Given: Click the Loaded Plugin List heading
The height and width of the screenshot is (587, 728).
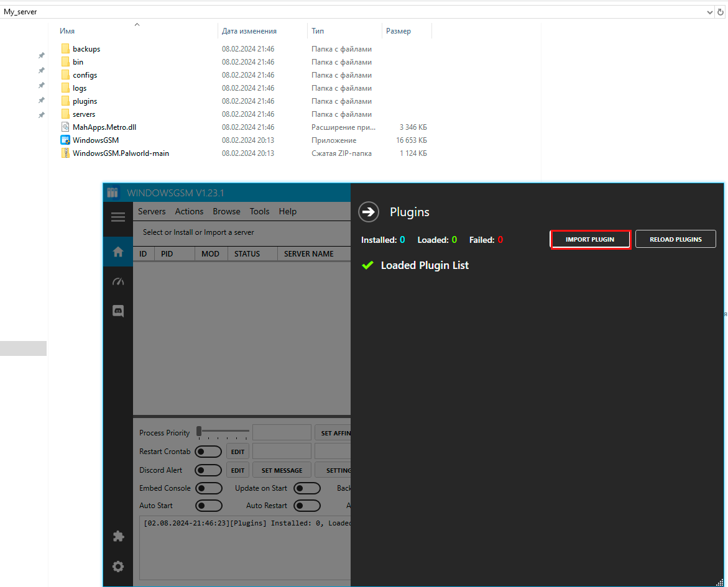Looking at the screenshot, I should click(x=425, y=265).
